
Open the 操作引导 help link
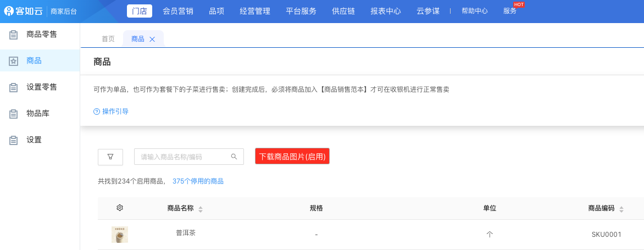point(112,112)
